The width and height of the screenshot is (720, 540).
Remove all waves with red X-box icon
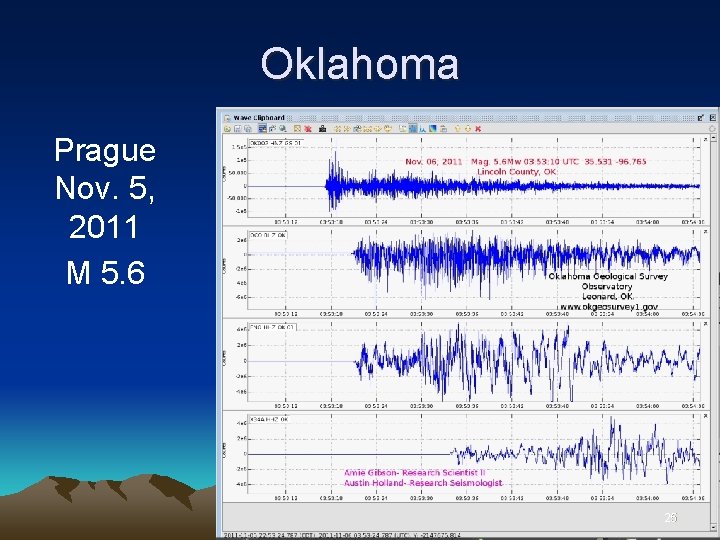click(308, 129)
